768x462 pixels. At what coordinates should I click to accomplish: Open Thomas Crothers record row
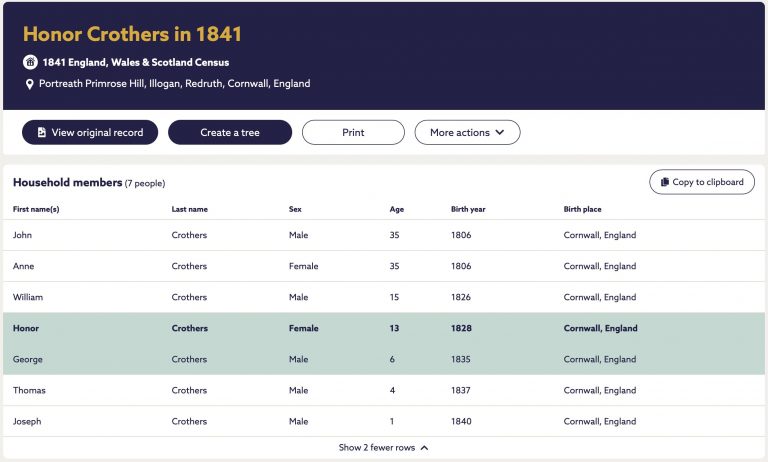coord(384,390)
